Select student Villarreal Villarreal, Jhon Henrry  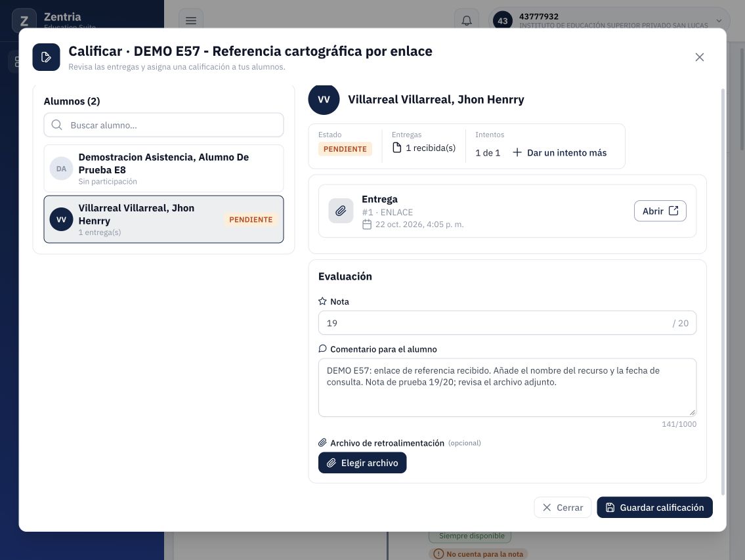163,219
